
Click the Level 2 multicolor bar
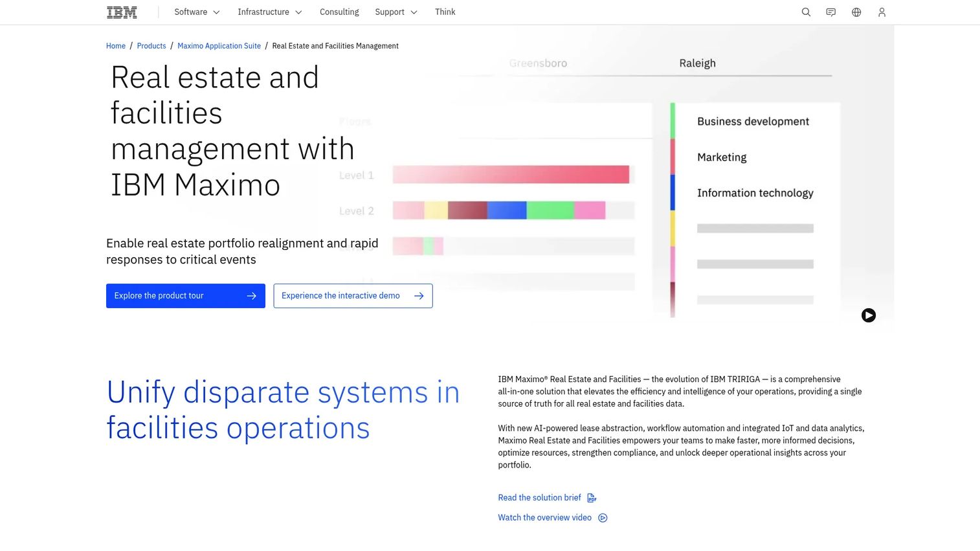click(499, 210)
